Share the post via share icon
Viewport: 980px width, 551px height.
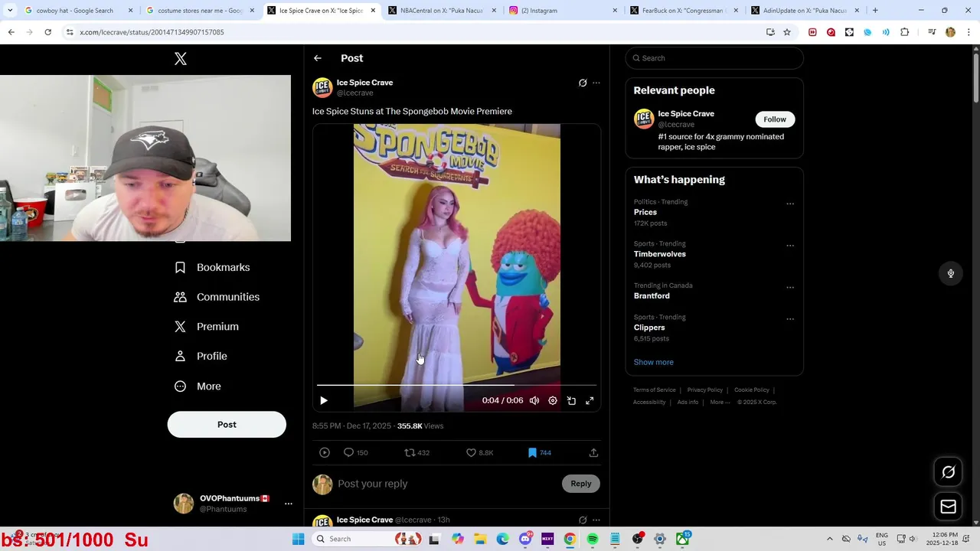593,452
